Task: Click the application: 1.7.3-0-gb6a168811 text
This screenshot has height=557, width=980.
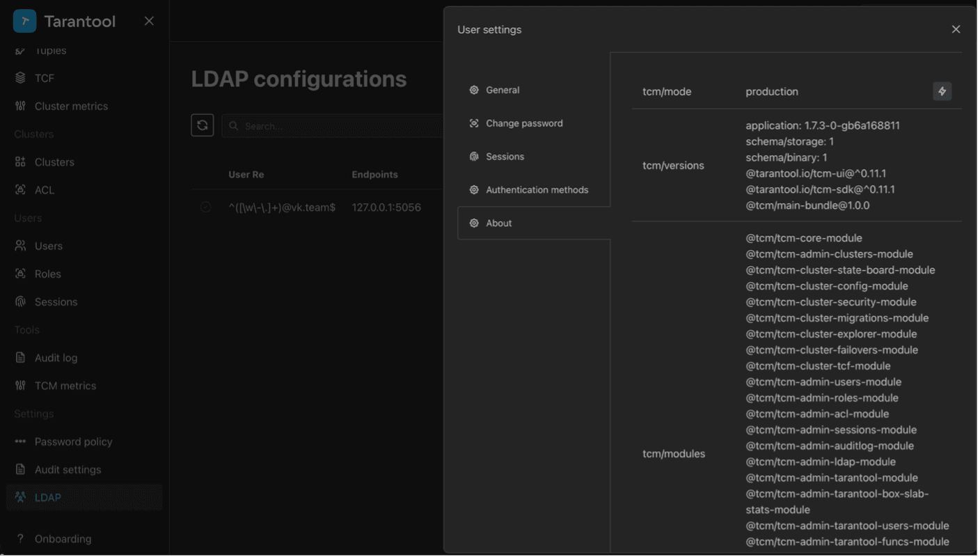Action: tap(823, 125)
